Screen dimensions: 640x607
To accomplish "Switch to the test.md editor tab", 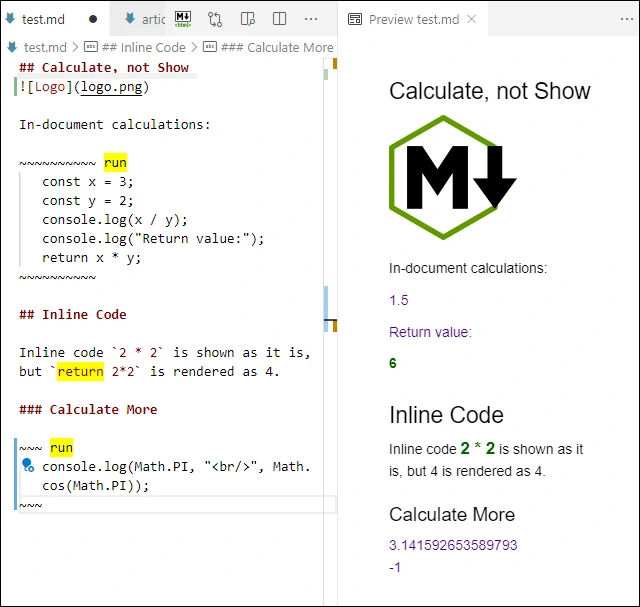I will pos(55,19).
